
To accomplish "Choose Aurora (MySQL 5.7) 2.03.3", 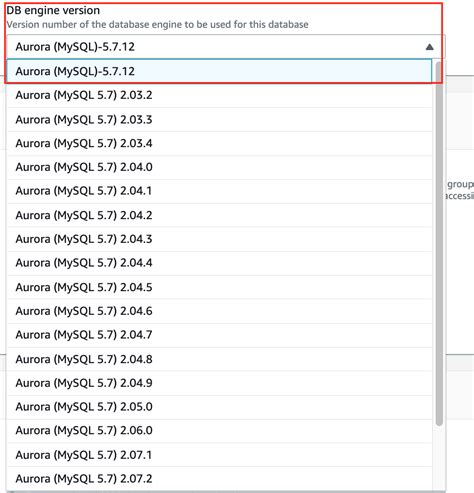I will 219,119.
